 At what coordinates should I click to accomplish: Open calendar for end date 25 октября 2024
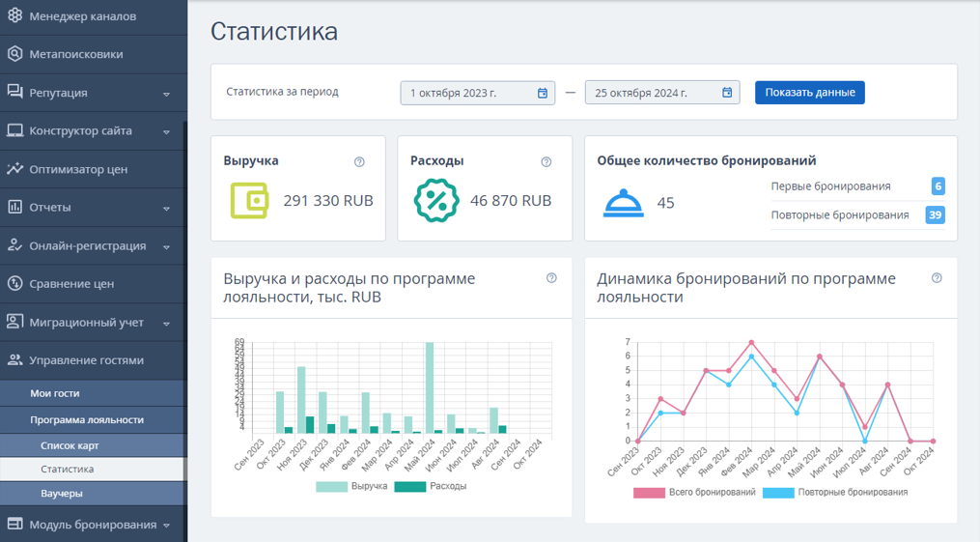727,93
